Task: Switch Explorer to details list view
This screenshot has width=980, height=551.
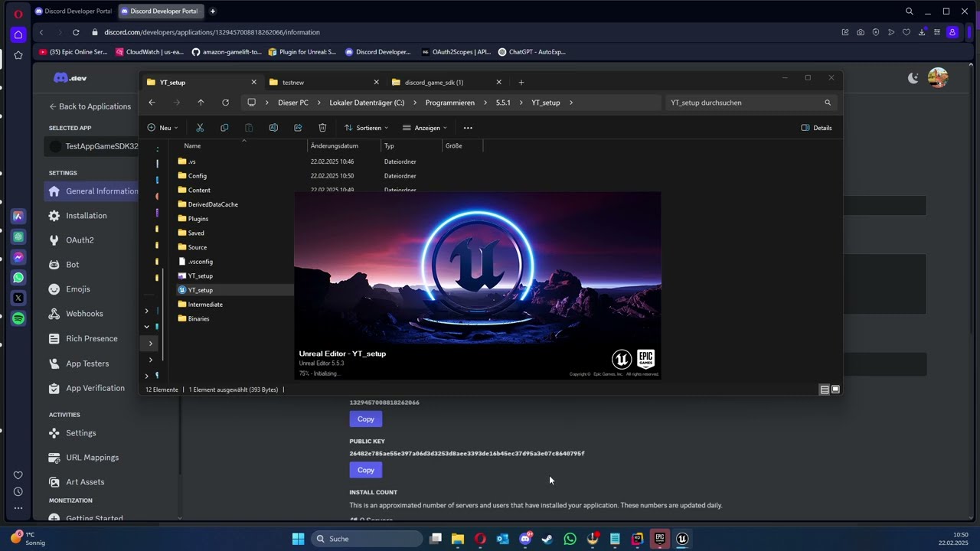Action: pyautogui.click(x=825, y=390)
